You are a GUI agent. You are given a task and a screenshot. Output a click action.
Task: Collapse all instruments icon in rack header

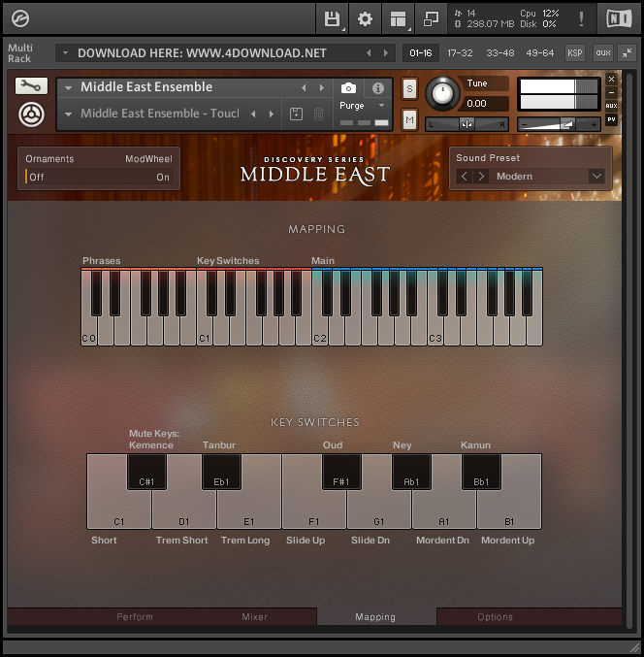(628, 53)
